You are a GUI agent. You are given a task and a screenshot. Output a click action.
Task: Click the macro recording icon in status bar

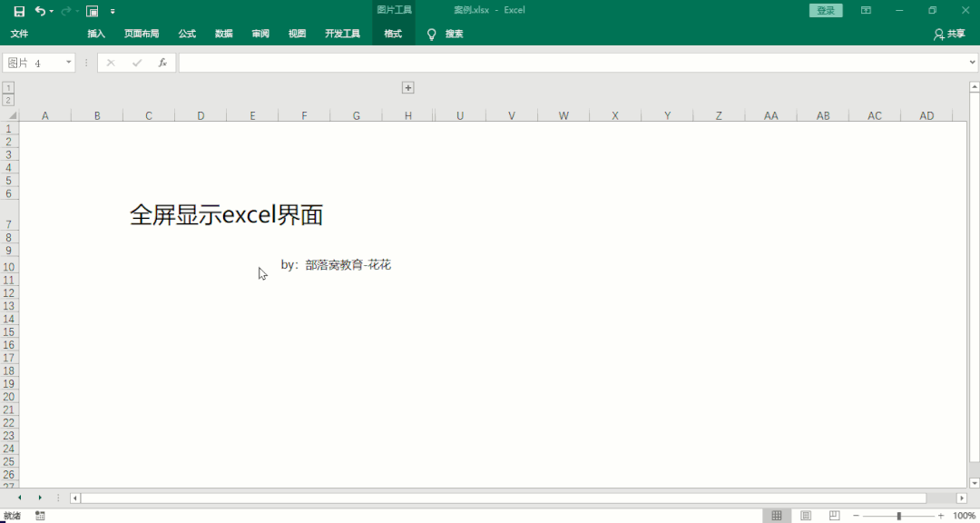coord(40,516)
